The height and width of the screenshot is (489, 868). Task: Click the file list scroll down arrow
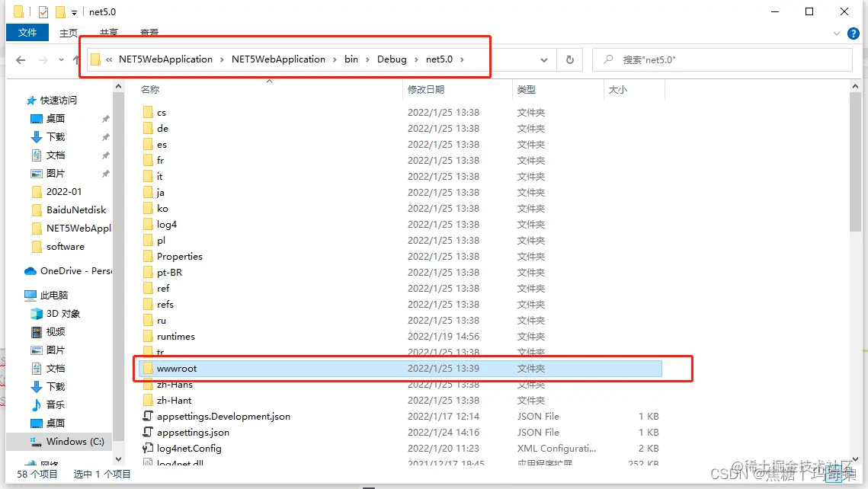[x=855, y=459]
